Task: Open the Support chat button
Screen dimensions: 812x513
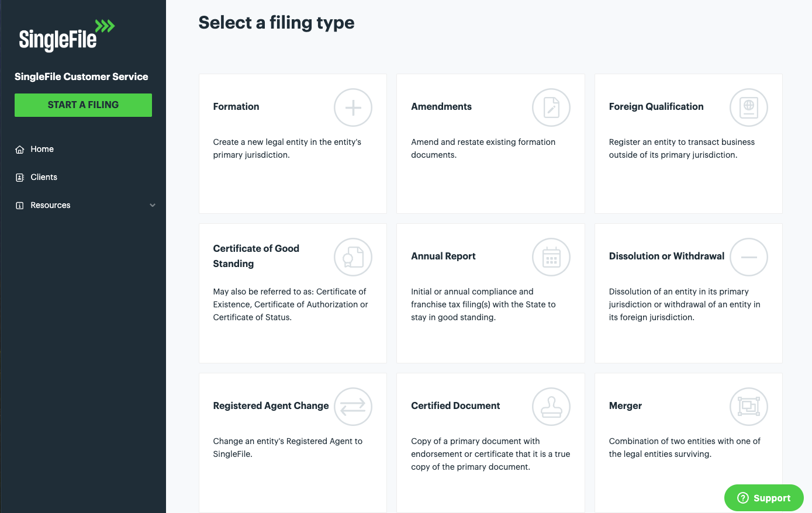Action: tap(764, 498)
